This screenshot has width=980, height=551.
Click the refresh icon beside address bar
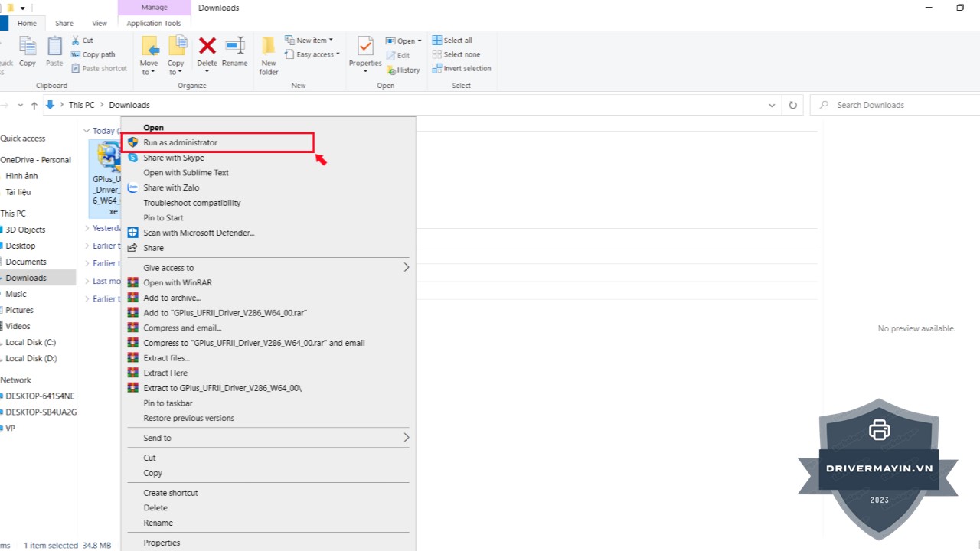pos(793,105)
